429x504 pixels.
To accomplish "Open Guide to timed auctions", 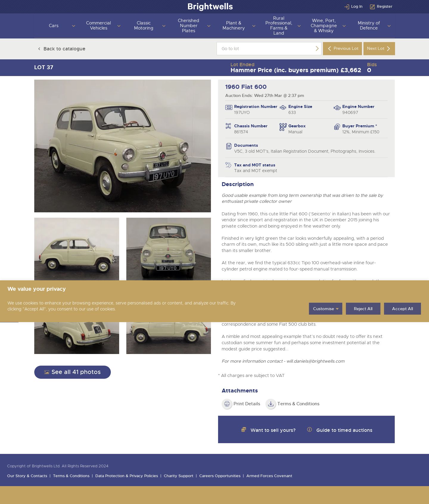I will [x=344, y=430].
